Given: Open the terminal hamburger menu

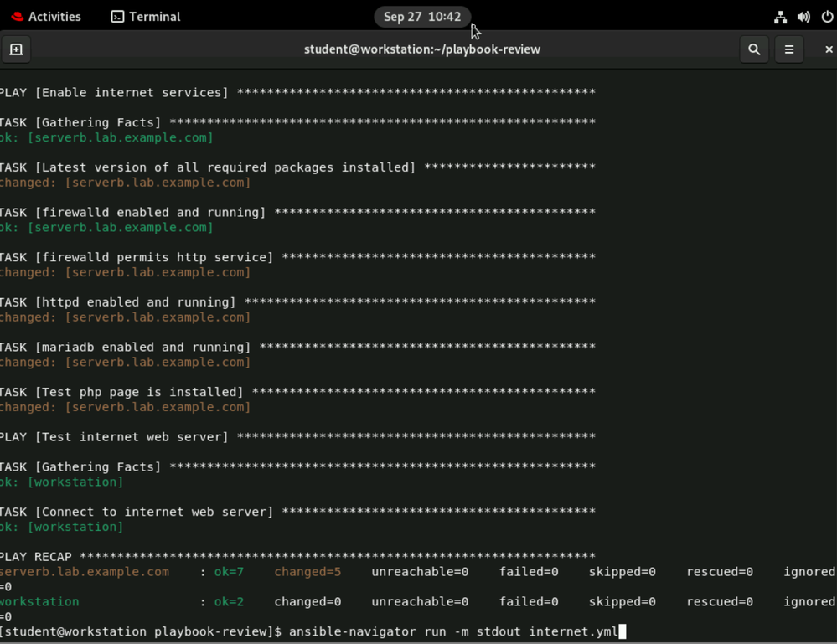Looking at the screenshot, I should (789, 49).
